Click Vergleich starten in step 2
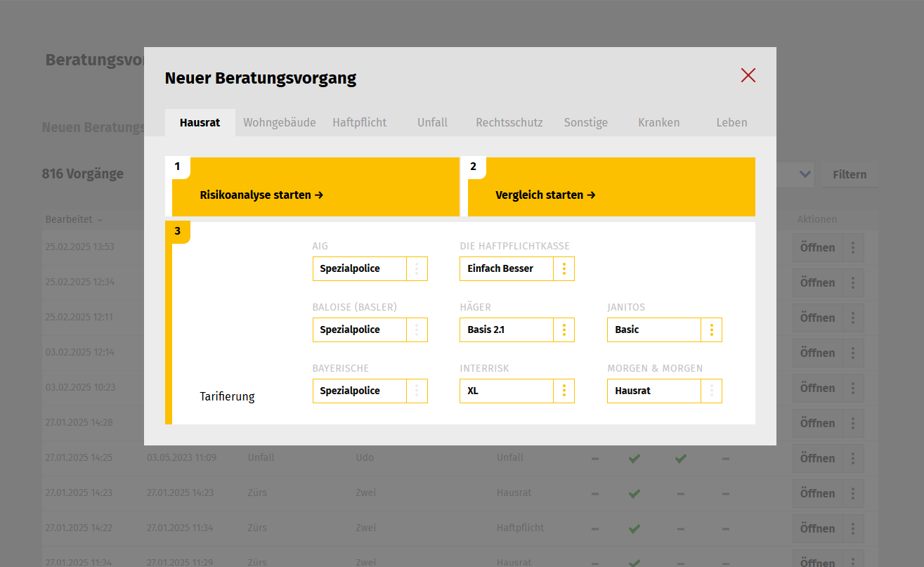The height and width of the screenshot is (567, 924). [546, 195]
